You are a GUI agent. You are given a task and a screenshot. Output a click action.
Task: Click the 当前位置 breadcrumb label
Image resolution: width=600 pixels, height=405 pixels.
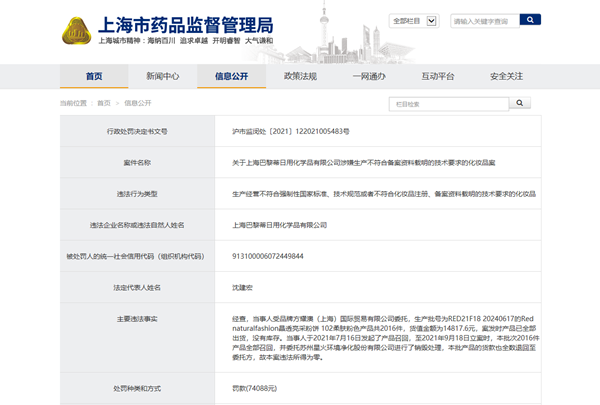tap(73, 103)
